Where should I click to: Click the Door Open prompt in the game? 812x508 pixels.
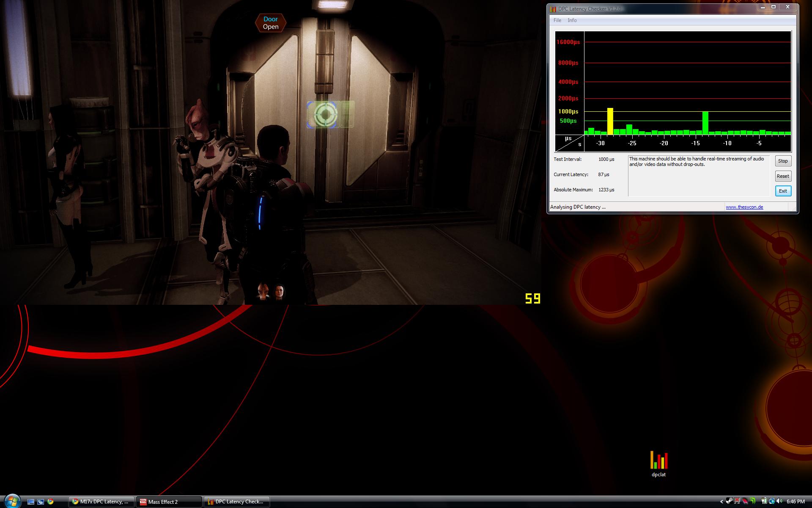tap(271, 23)
